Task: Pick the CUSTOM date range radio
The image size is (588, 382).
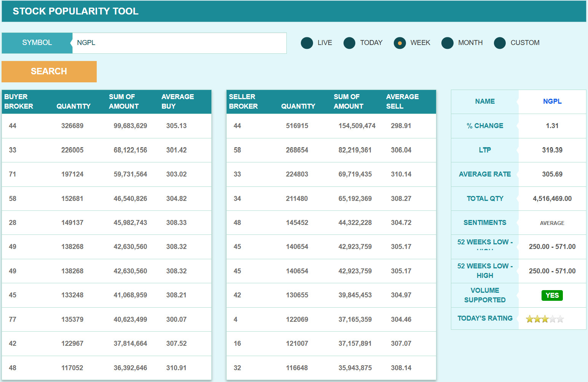Action: 500,43
